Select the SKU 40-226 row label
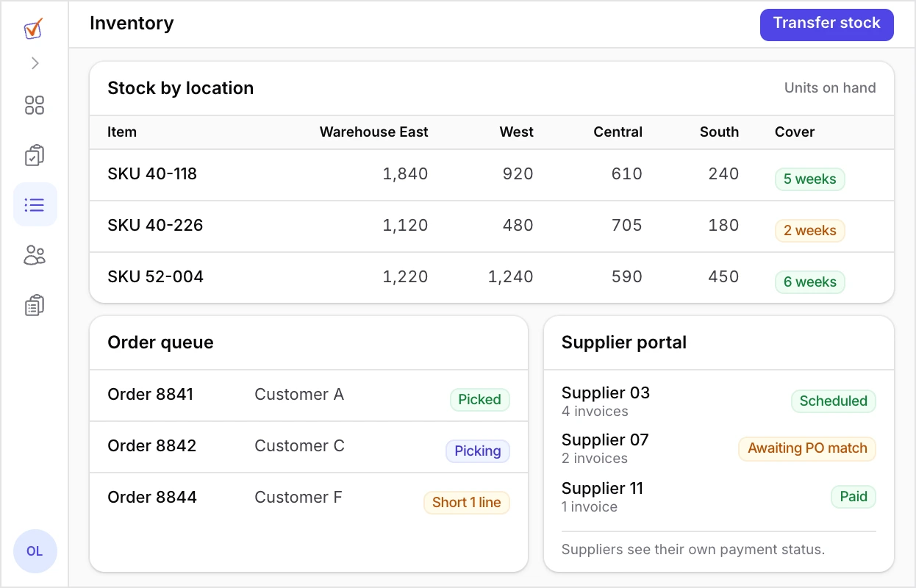The height and width of the screenshot is (588, 916). [x=155, y=226]
